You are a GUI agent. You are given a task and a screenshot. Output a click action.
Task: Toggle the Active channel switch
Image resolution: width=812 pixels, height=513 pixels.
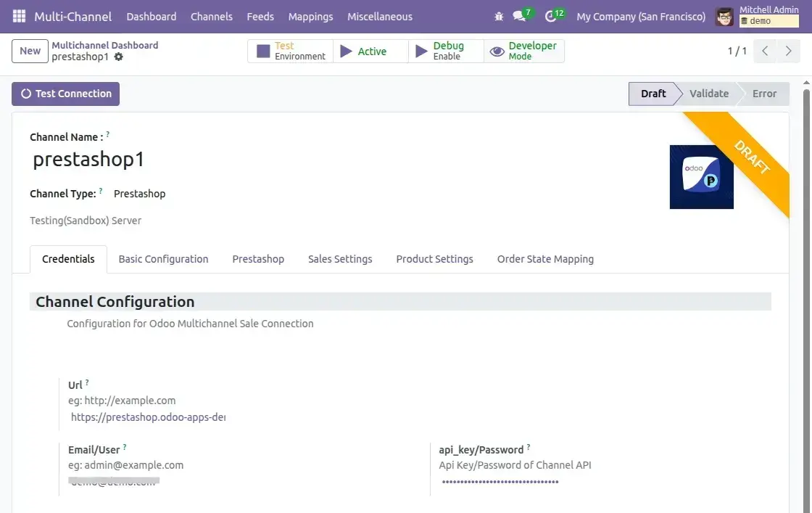[370, 51]
